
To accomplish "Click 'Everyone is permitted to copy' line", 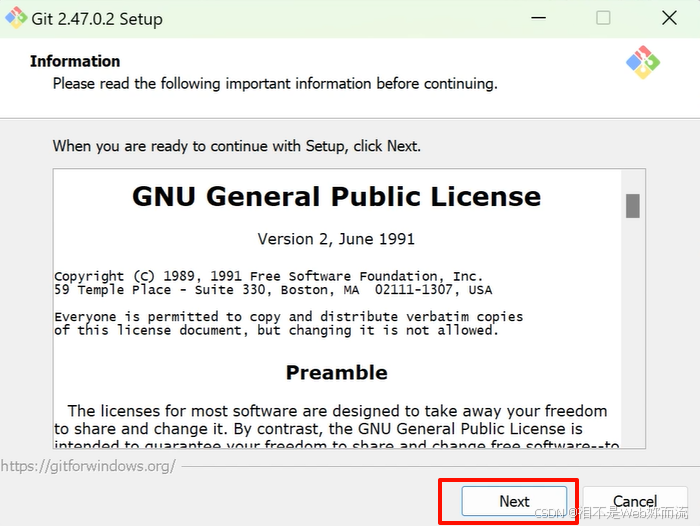I will coord(288,317).
